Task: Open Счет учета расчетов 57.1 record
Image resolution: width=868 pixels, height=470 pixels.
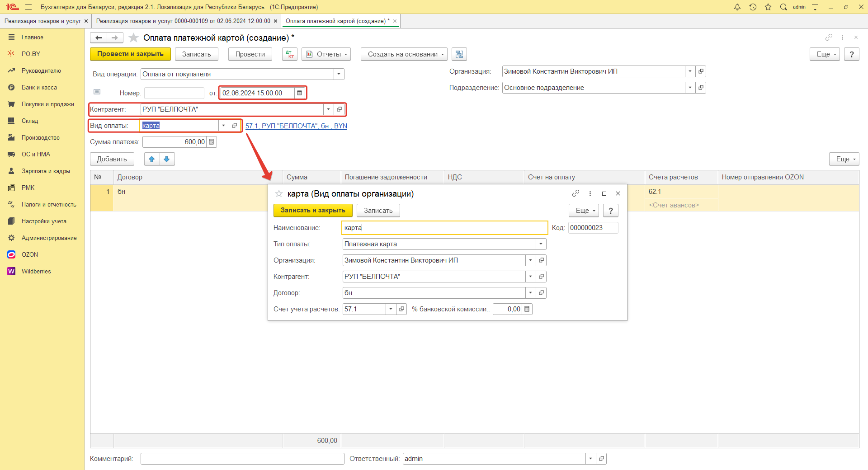Action: pyautogui.click(x=401, y=309)
